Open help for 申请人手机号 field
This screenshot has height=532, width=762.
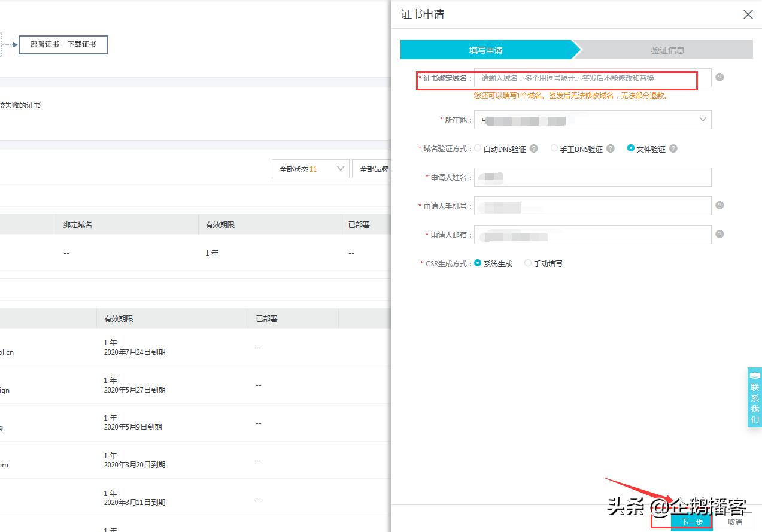[x=720, y=205]
